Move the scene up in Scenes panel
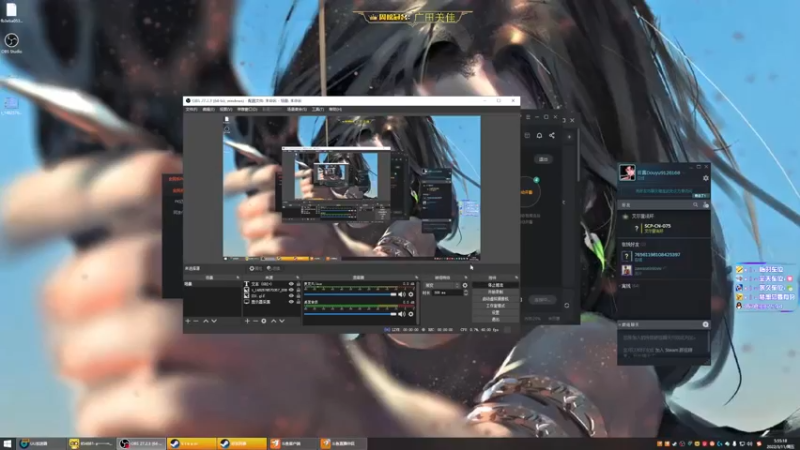 coord(206,321)
